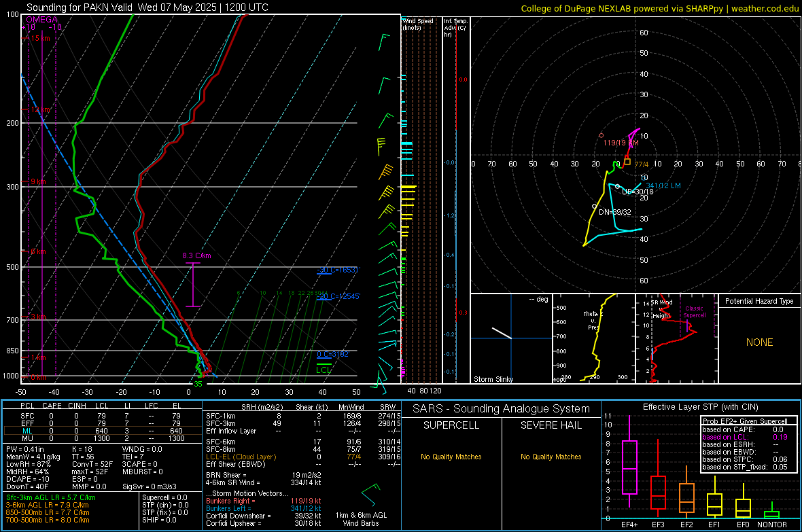Click the 'Theta-E v. Pres' inset label
Viewport: 802px width, 532px height.
point(593,320)
